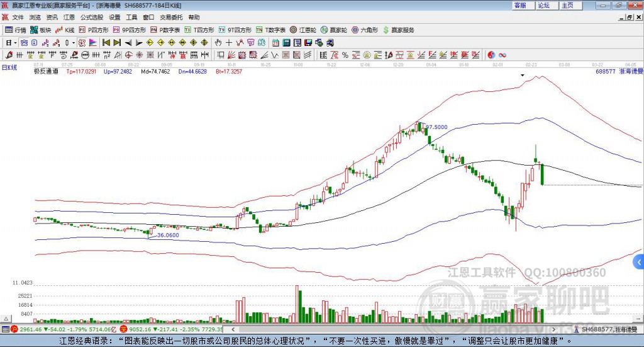Open the P数字表 tool
Viewport: 644px width, 347px height.
[165, 30]
